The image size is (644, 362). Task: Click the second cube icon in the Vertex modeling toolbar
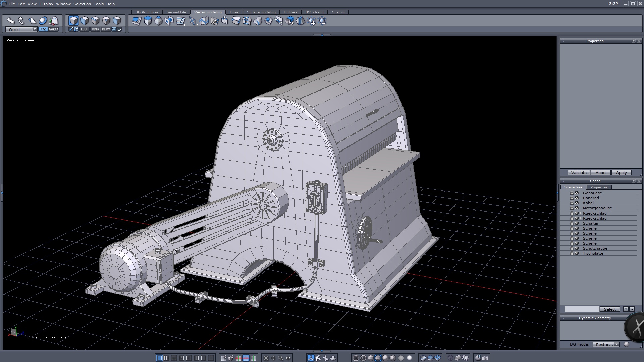[x=148, y=21]
